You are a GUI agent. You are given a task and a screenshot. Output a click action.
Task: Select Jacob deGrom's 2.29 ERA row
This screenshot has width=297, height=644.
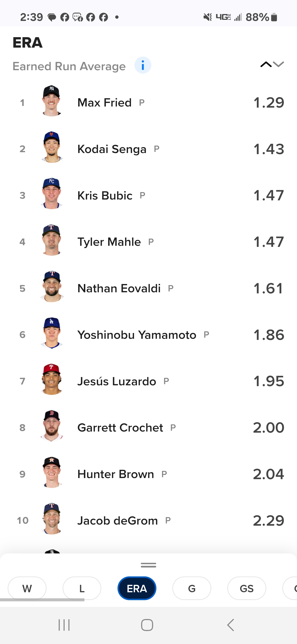tap(148, 520)
